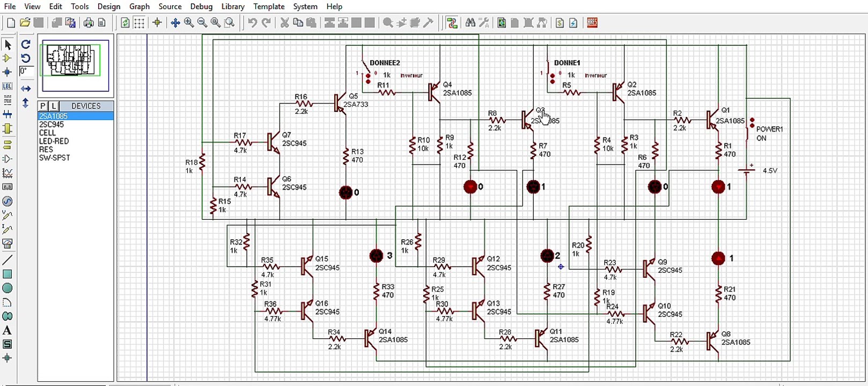Click the Zoom In magnifier
The width and height of the screenshot is (868, 386).
coord(189,23)
